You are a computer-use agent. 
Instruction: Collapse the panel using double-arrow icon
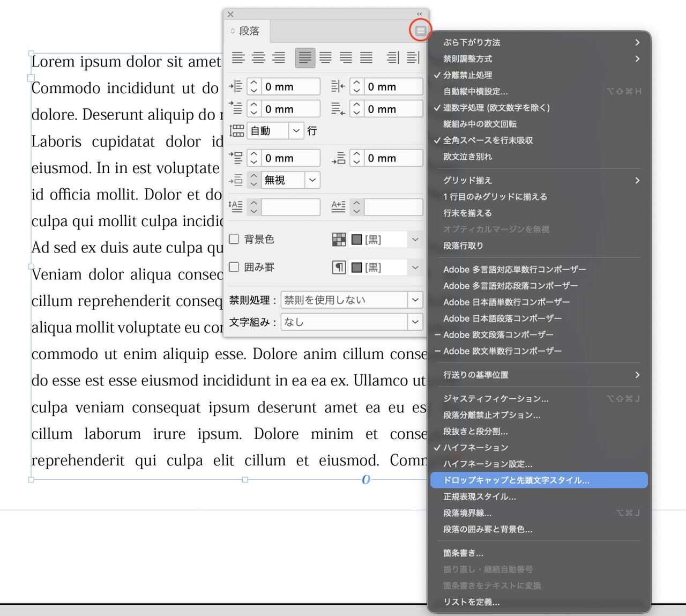419,14
